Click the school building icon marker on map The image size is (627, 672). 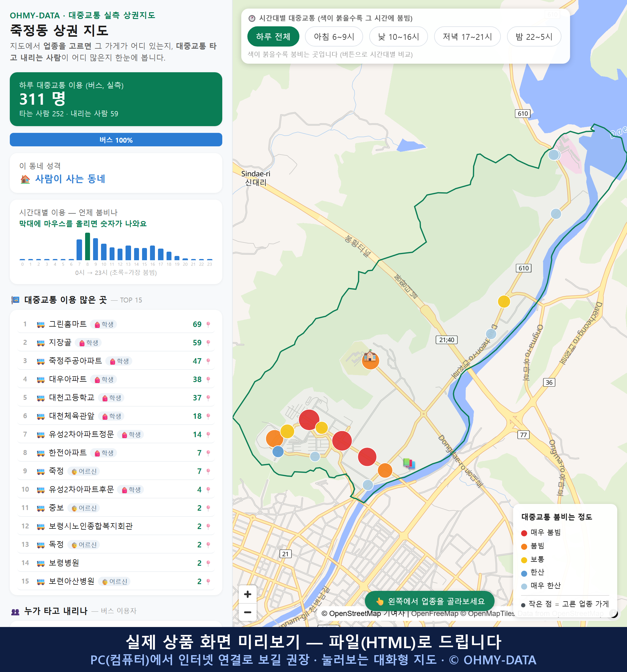[370, 355]
